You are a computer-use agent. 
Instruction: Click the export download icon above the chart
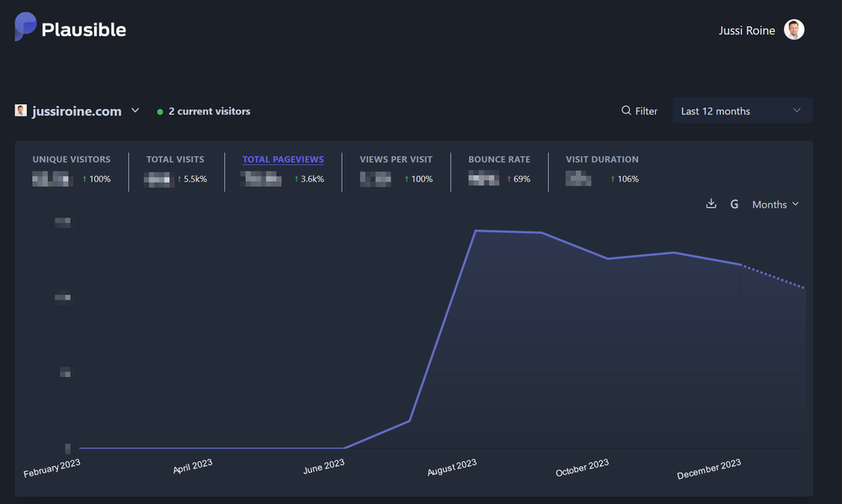click(711, 204)
